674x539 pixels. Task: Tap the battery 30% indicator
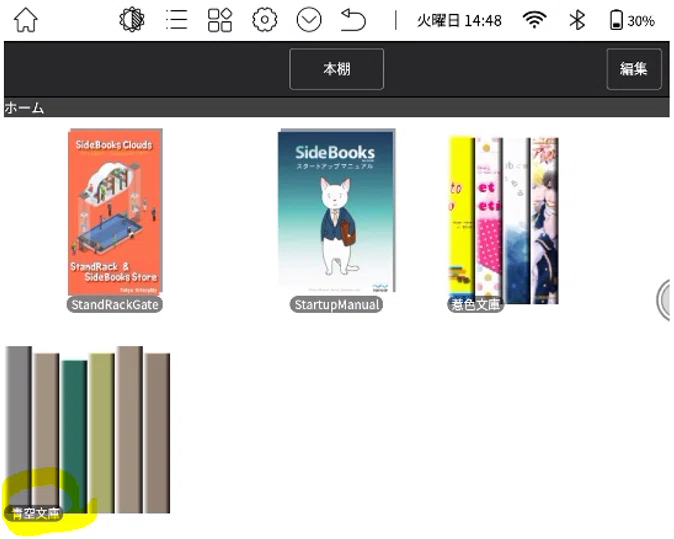(x=632, y=20)
